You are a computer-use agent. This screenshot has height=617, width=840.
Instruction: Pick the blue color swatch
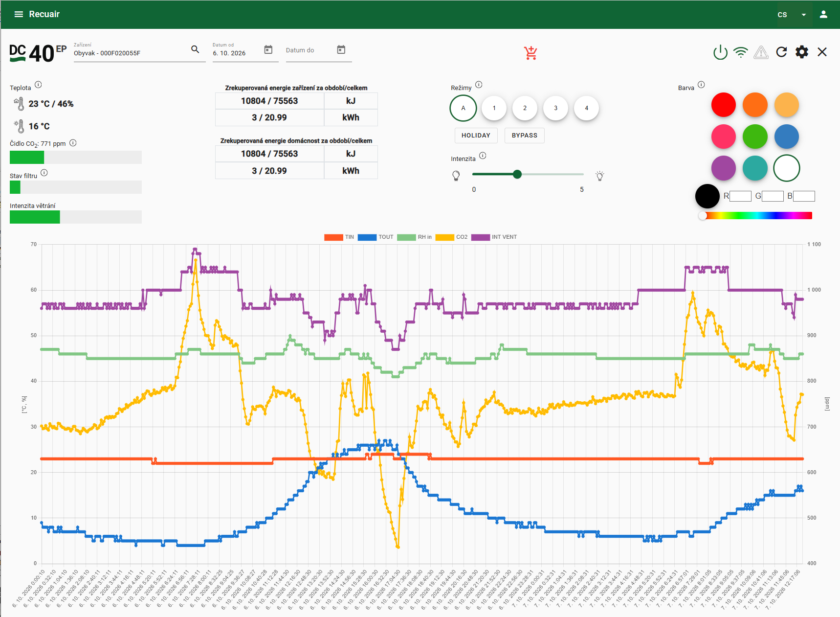click(x=787, y=137)
